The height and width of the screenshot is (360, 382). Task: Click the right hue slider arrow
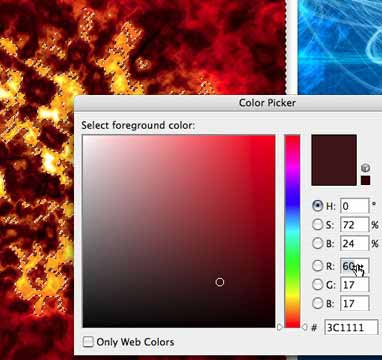[304, 327]
